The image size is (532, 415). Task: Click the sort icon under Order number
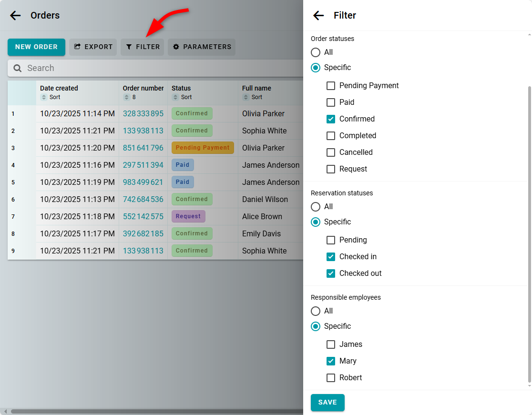click(127, 97)
